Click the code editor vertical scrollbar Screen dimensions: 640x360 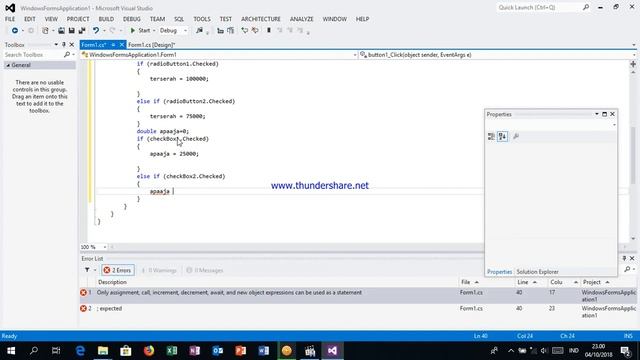[x=633, y=155]
